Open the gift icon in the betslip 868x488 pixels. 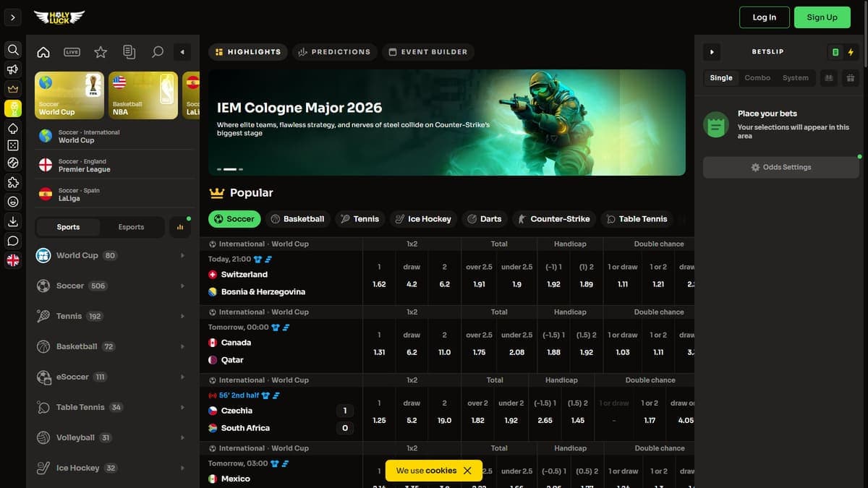[851, 78]
